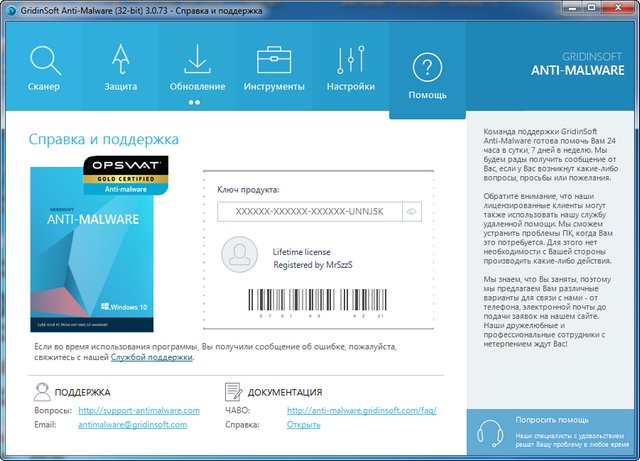The width and height of the screenshot is (640, 461).
Task: Open the Обновление download icon
Action: click(x=197, y=59)
